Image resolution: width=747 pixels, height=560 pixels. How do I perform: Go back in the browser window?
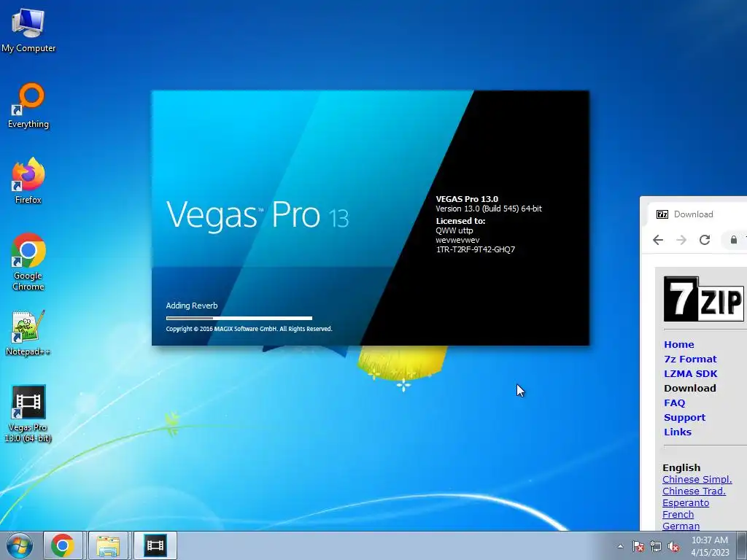[x=658, y=239]
